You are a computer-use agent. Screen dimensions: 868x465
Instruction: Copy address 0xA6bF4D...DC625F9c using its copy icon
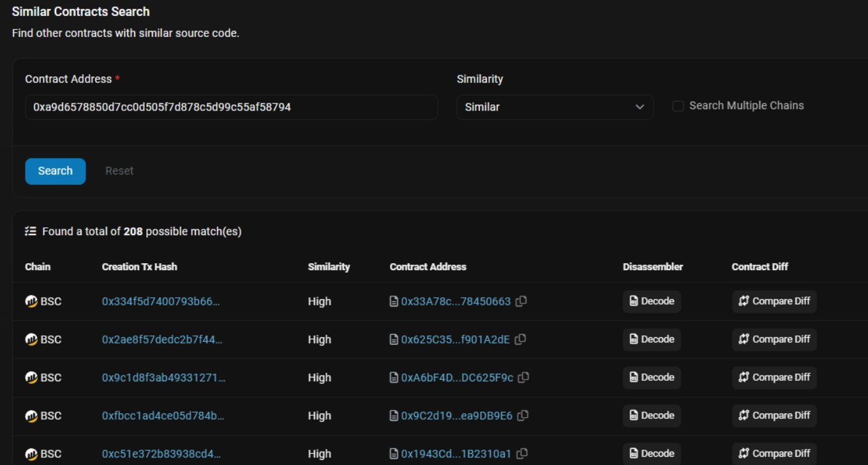pos(523,377)
